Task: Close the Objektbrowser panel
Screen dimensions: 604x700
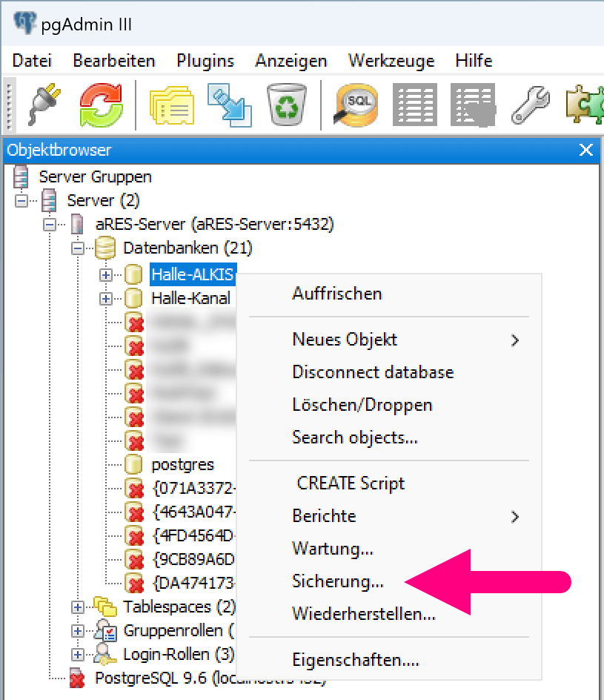Action: click(x=585, y=151)
